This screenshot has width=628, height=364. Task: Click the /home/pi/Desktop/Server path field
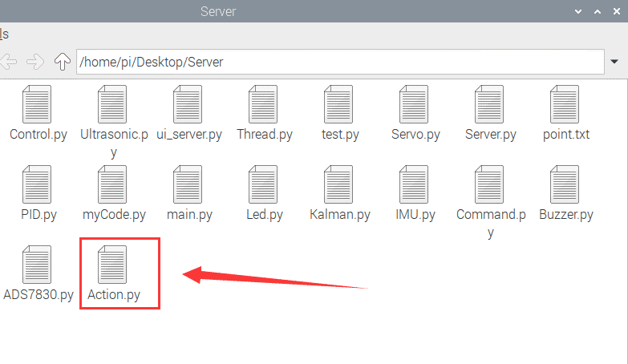pos(340,62)
